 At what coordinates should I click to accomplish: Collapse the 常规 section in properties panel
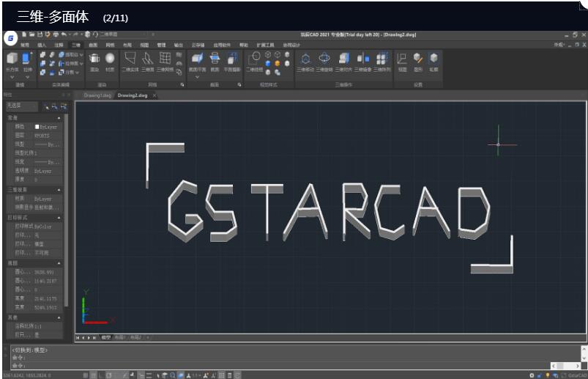tap(59, 118)
